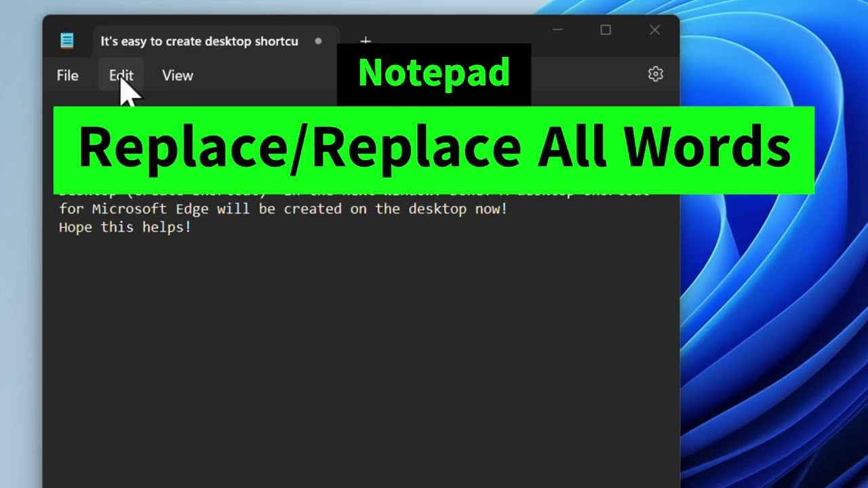Add a new tab with plus button
Image resolution: width=868 pixels, height=488 pixels.
tap(366, 40)
